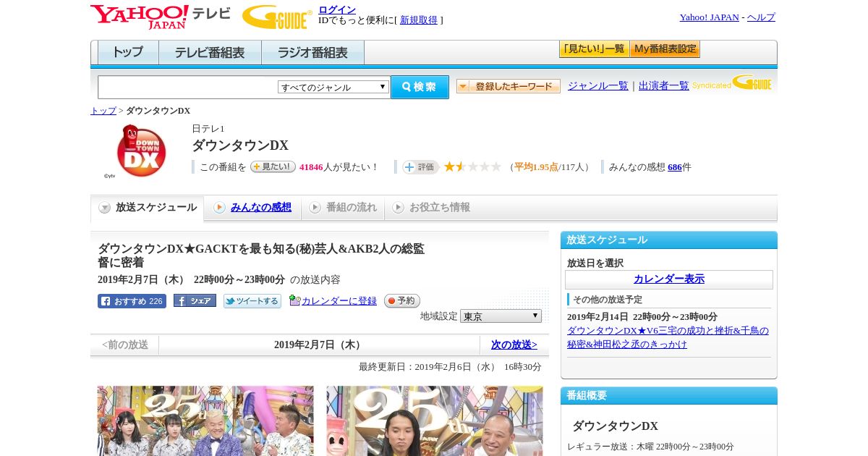Screen dimensions: 868x456
Task: Set rating on the star rating bar
Action: (x=472, y=167)
